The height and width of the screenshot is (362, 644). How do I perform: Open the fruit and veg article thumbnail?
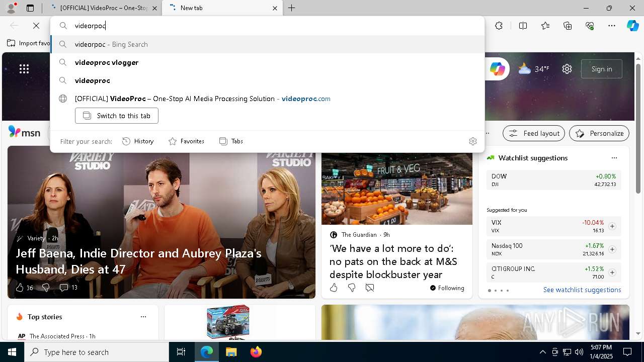click(x=397, y=189)
